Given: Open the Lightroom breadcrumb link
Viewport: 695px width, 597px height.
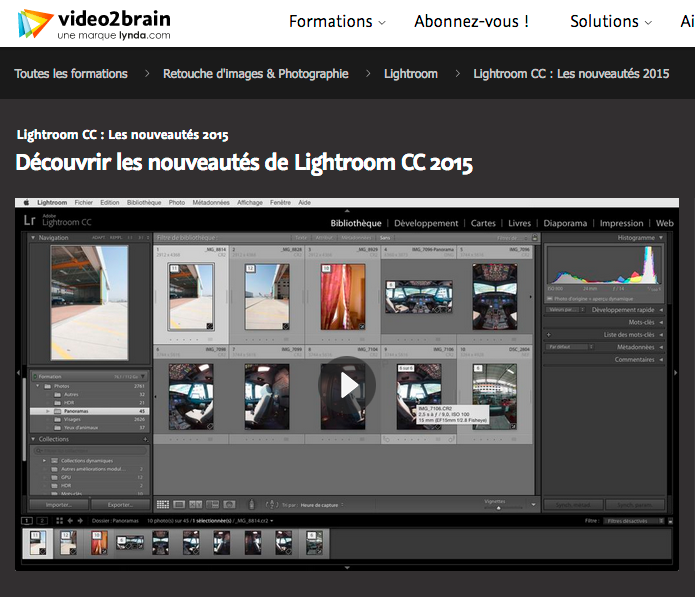Looking at the screenshot, I should pos(411,74).
